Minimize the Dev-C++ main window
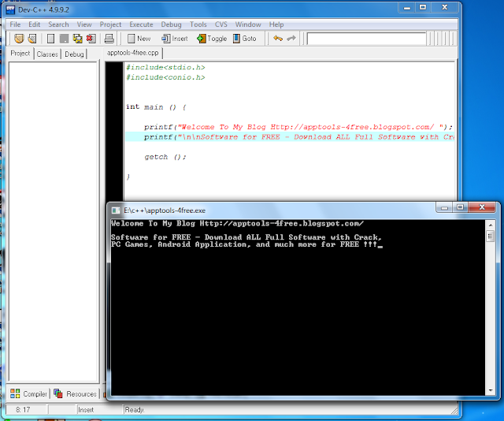504x421 pixels. point(407,8)
